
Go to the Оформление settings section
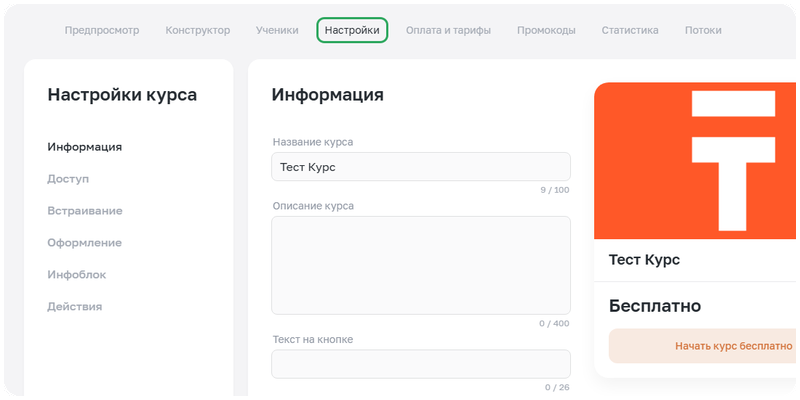point(85,243)
